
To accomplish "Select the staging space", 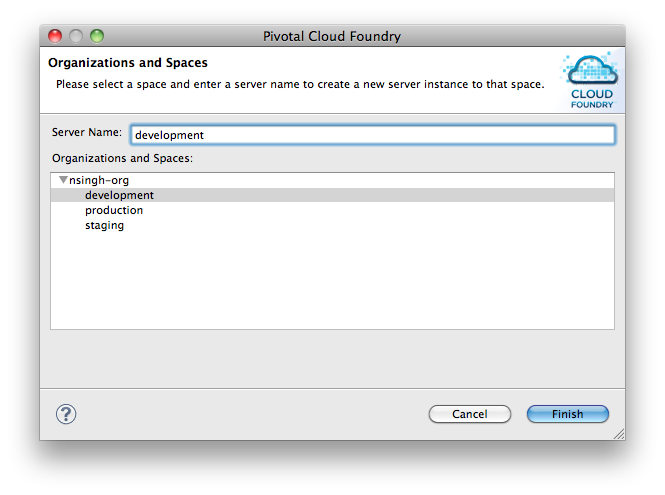I will click(x=104, y=225).
